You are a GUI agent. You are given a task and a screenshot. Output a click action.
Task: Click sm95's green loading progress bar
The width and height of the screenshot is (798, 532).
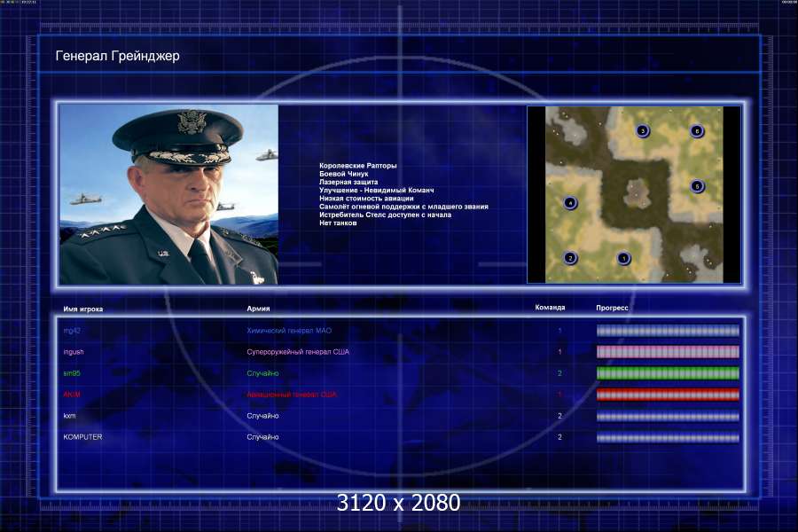pyautogui.click(x=668, y=373)
